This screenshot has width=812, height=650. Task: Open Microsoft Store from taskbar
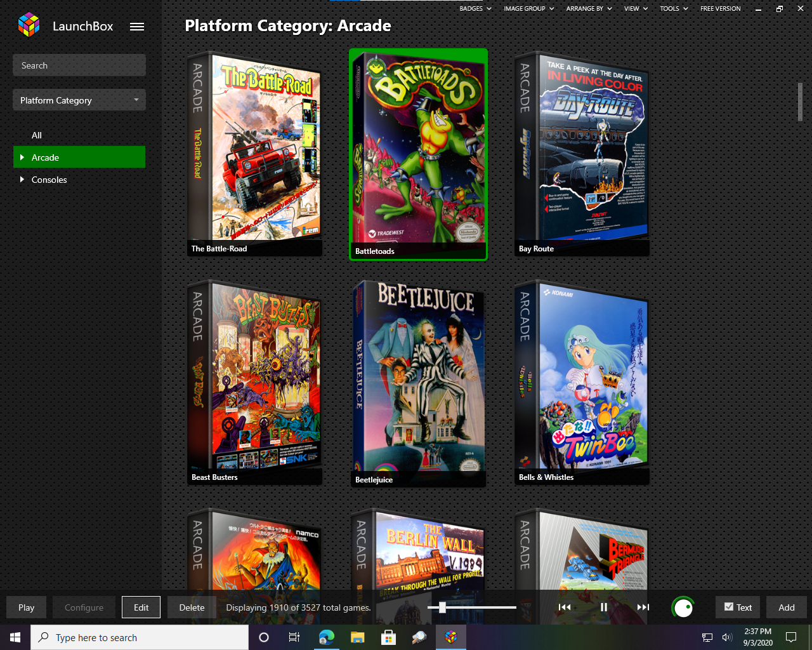pos(388,637)
